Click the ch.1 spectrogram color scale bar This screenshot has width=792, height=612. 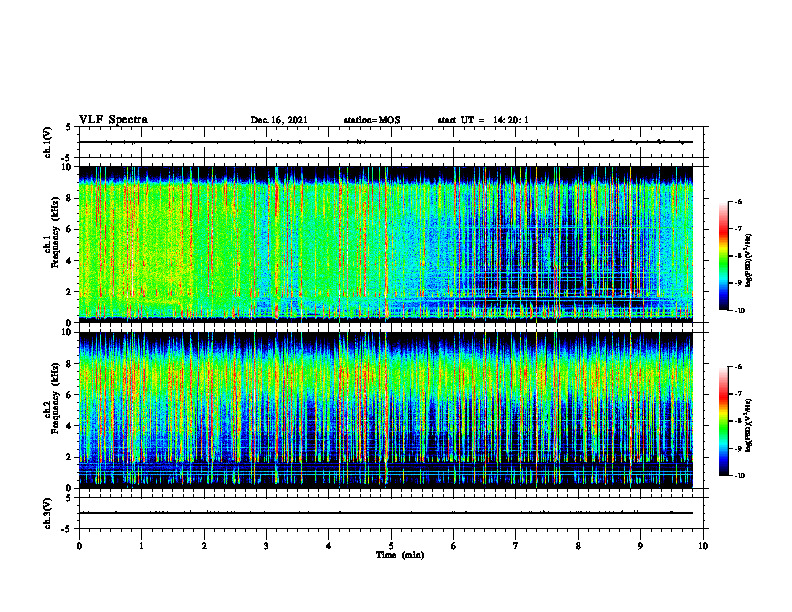point(723,256)
